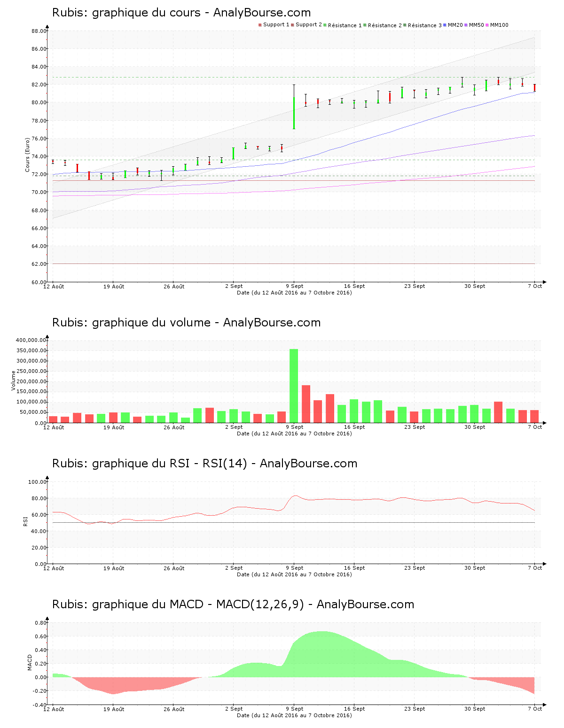Click the tallest green volume bar
The height and width of the screenshot is (728, 564).
click(x=294, y=385)
